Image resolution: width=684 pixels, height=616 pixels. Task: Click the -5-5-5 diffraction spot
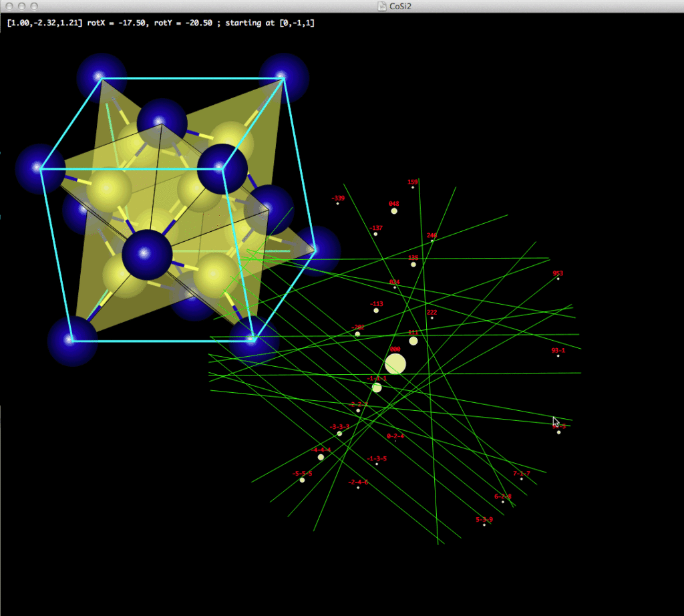click(x=302, y=480)
